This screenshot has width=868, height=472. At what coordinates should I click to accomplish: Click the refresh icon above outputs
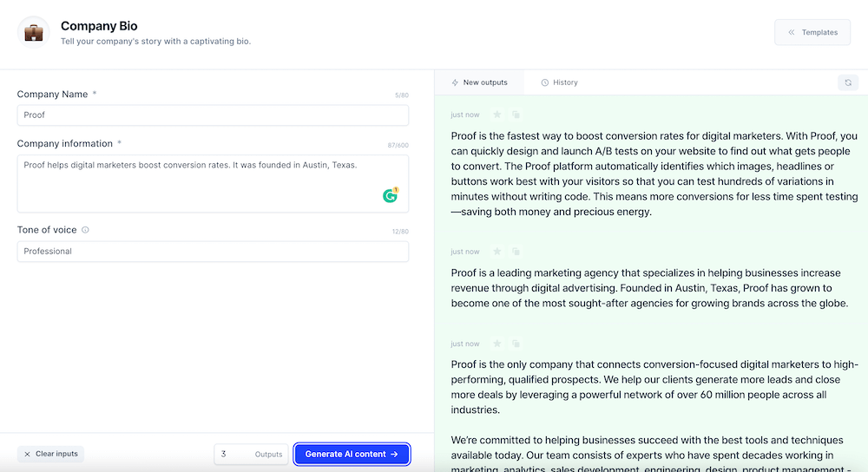coord(847,82)
